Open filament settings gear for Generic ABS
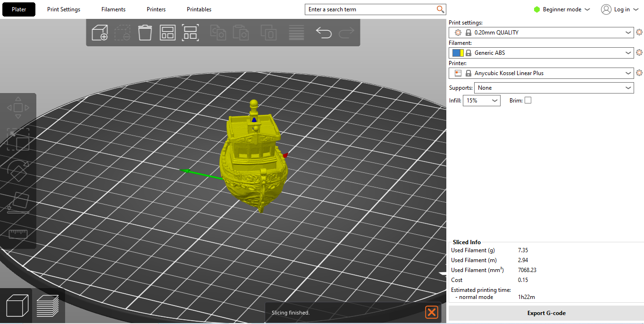The image size is (644, 324). pyautogui.click(x=639, y=53)
